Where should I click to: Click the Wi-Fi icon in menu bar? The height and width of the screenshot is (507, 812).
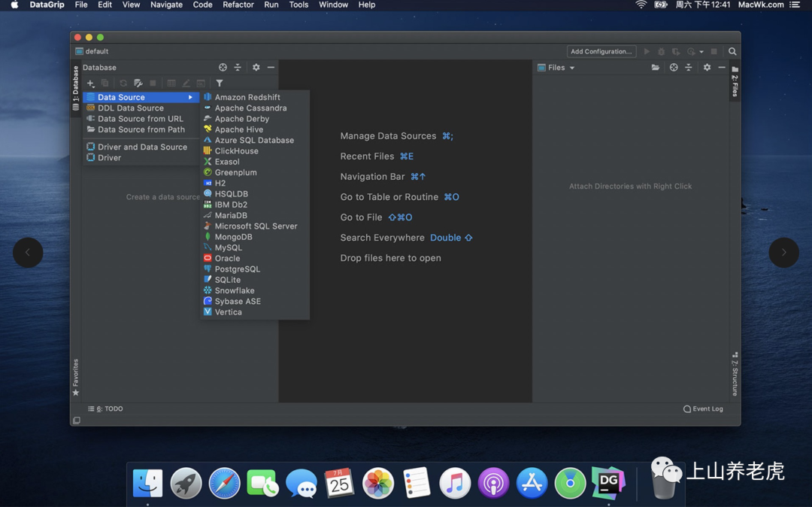coord(641,5)
